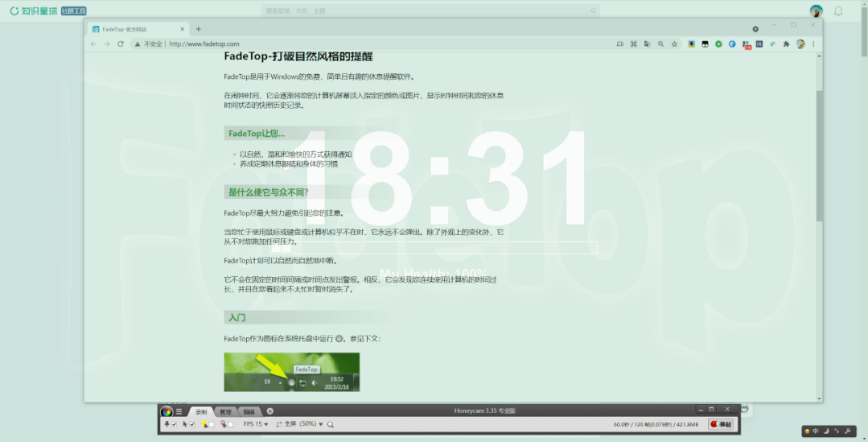Click the page scrollbar down arrow
Viewport: 868px width, 442px height.
(x=819, y=399)
